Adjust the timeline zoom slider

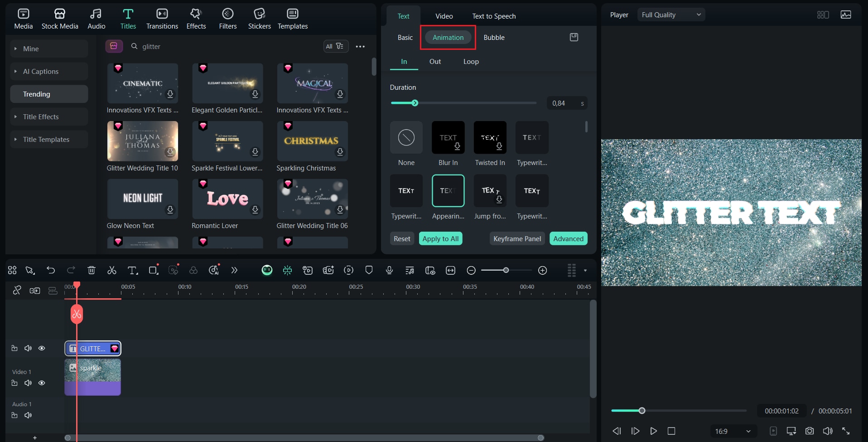[506, 270]
